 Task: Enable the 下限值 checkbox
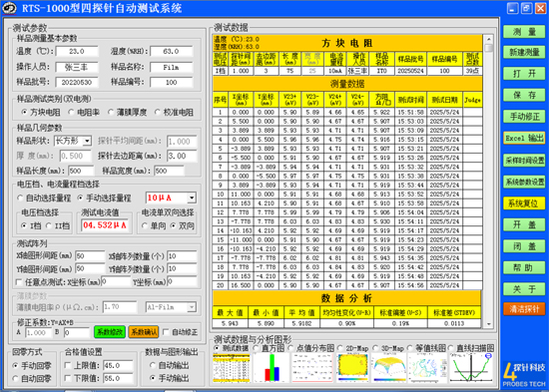click(x=68, y=378)
